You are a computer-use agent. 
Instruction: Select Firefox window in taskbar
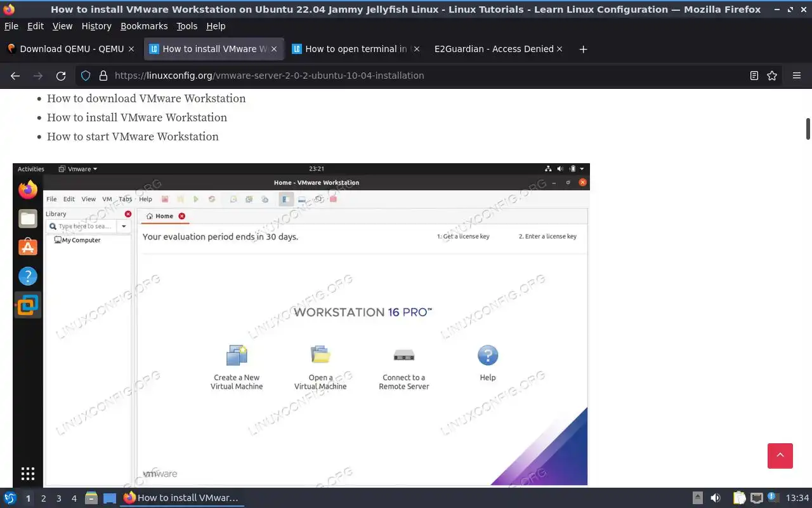pos(181,498)
